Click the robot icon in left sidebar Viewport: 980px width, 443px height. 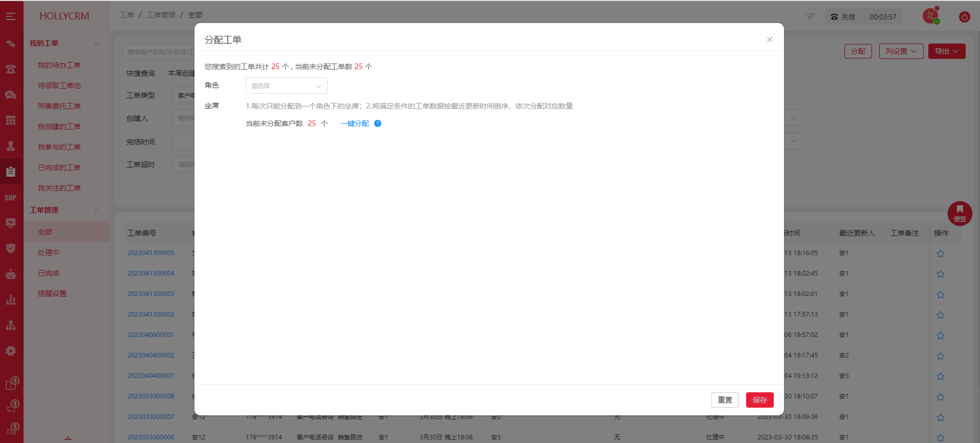click(11, 275)
